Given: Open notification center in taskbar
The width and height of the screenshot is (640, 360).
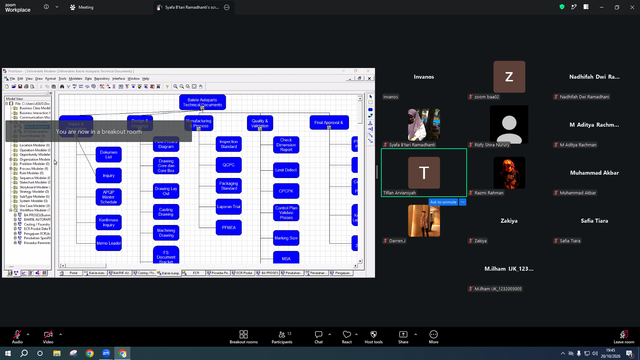Looking at the screenshot, I should [630, 353].
